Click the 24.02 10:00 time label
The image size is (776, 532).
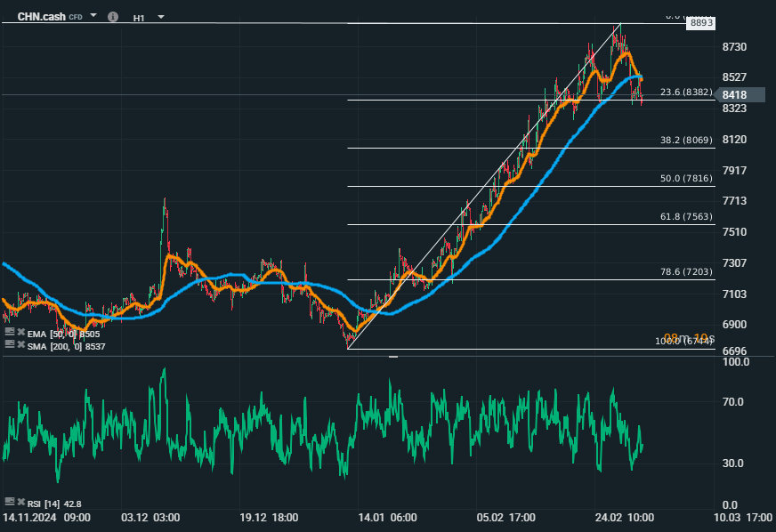tap(625, 518)
